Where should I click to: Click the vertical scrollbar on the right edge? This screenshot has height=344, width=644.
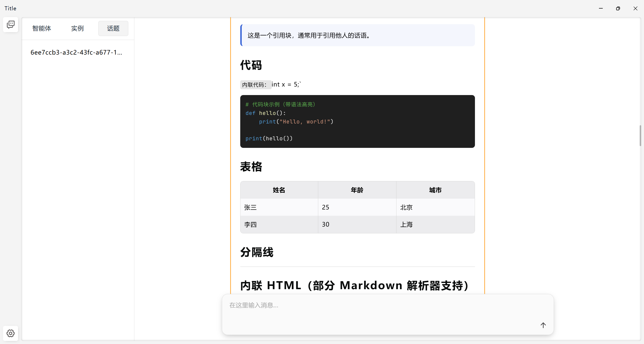(640, 136)
